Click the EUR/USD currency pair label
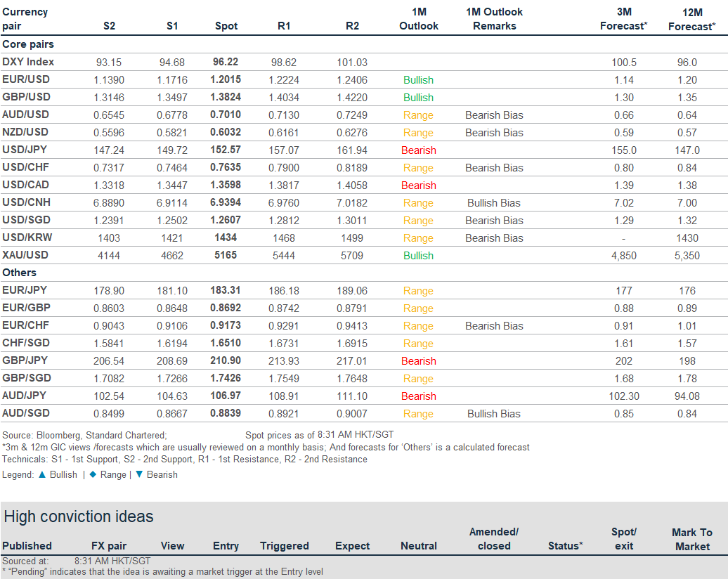Viewport: 728px width, 579px height. (x=26, y=79)
